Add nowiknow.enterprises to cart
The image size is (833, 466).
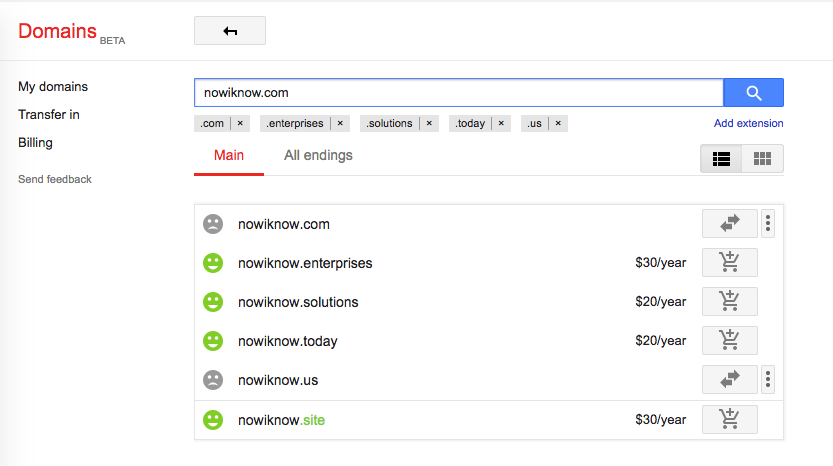(729, 262)
